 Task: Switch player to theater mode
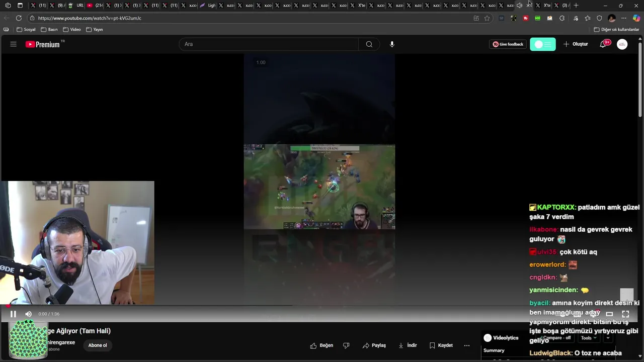click(x=609, y=314)
